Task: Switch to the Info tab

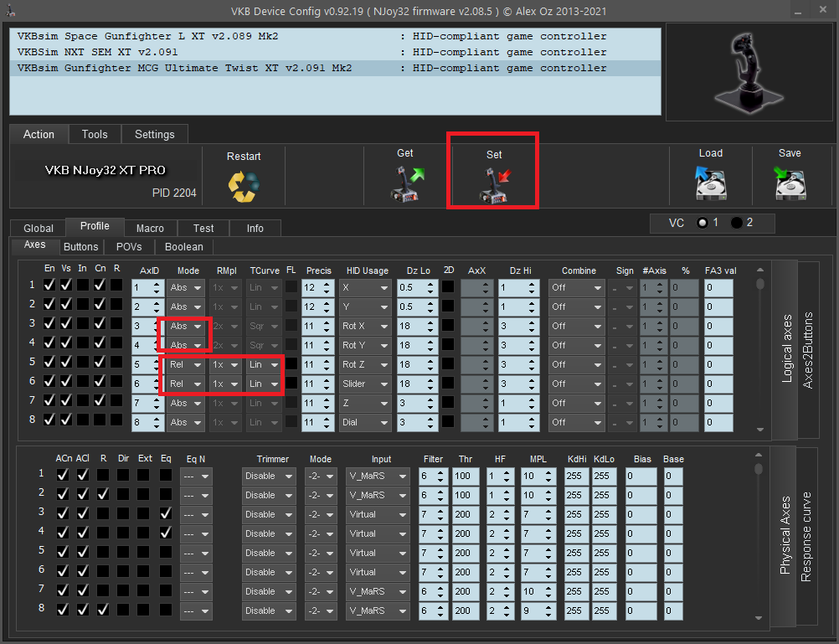Action: [x=255, y=228]
